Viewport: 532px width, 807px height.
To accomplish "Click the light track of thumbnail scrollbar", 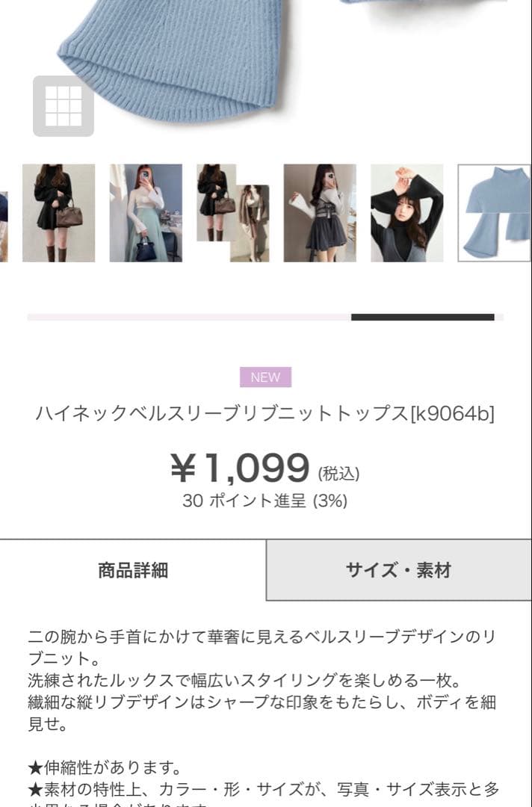I will pos(189,317).
